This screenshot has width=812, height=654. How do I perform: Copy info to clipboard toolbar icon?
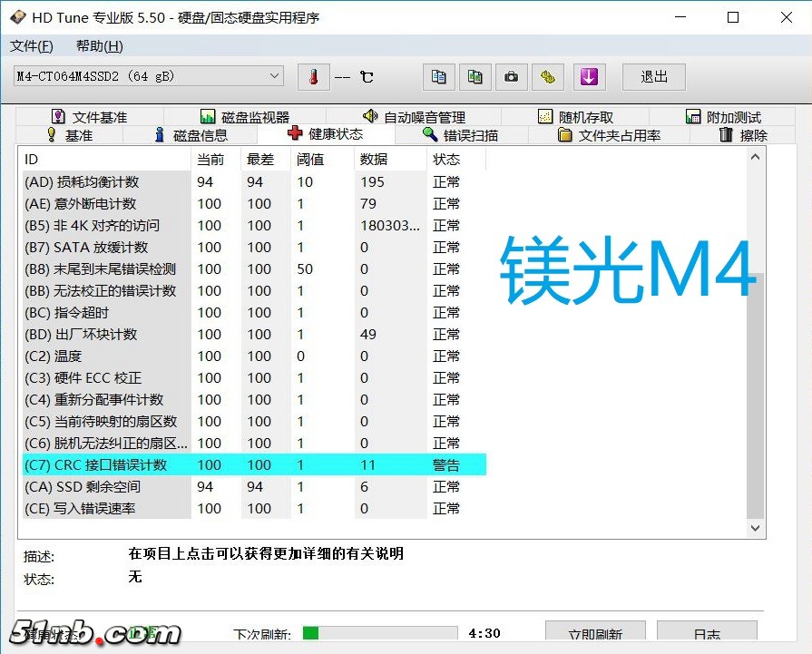(438, 77)
